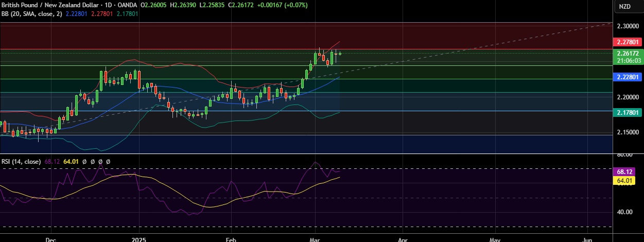The height and width of the screenshot is (242, 644).
Task: Click the yellow RSI MA value 64.01 in legend
Action: (x=71, y=162)
